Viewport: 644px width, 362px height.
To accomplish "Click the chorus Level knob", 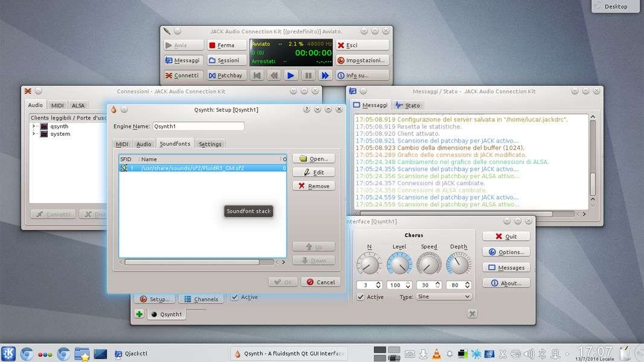I will 399,264.
